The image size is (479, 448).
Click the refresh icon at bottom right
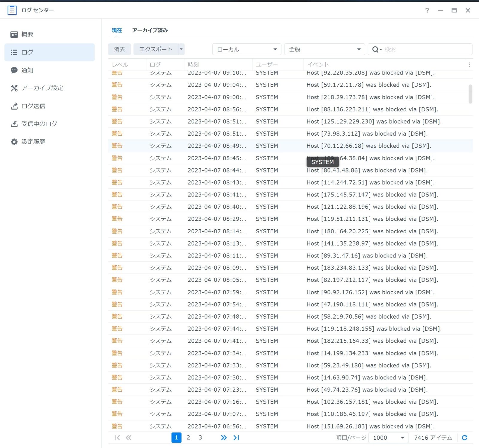tap(464, 438)
